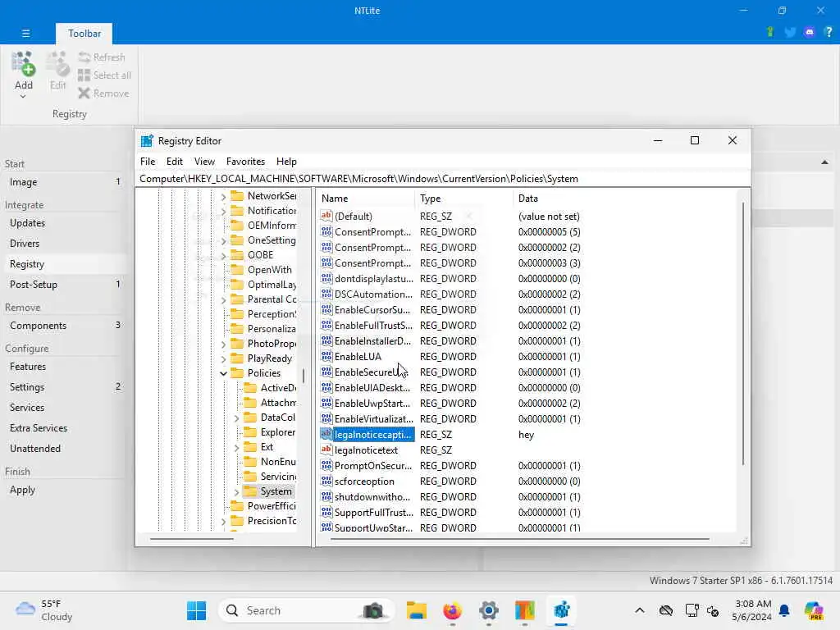Click the green upgrade arrow icon
The width and height of the screenshot is (840, 630).
coord(770,32)
